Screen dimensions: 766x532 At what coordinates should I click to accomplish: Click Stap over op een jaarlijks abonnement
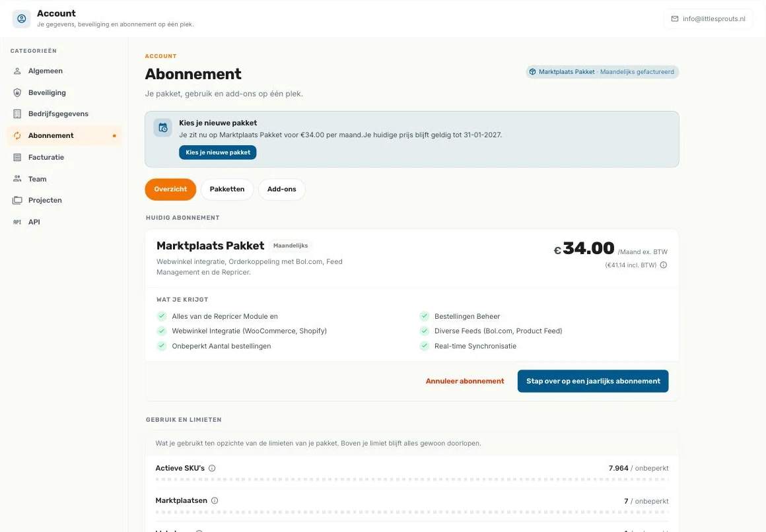(x=593, y=381)
